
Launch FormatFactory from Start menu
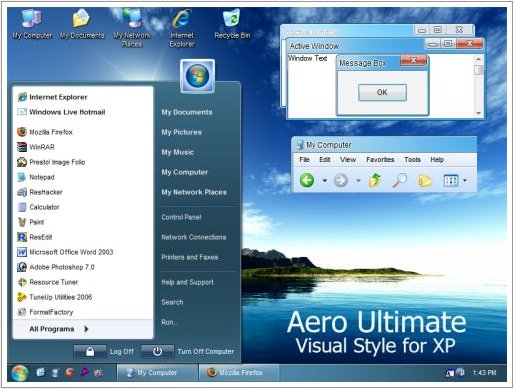(x=45, y=312)
